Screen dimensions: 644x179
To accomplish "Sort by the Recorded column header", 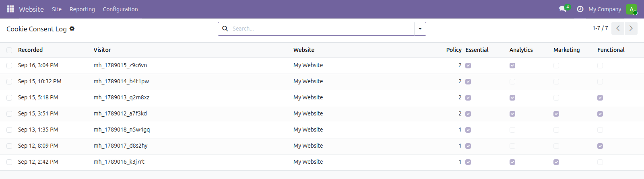I will [x=30, y=50].
